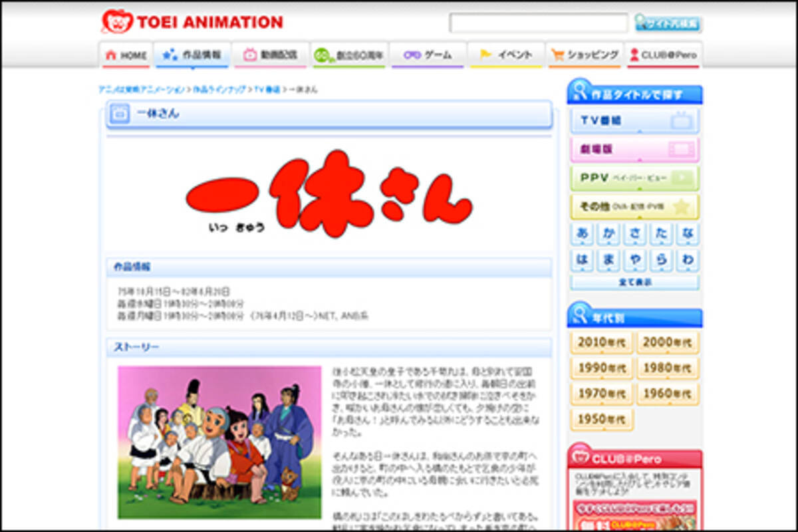This screenshot has height=532, width=798.
Task: Click the TV番組 breadcrumb link
Action: [x=267, y=89]
